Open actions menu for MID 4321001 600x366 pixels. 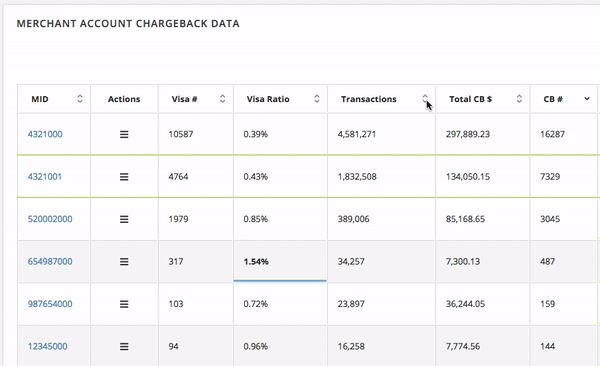[x=124, y=177]
